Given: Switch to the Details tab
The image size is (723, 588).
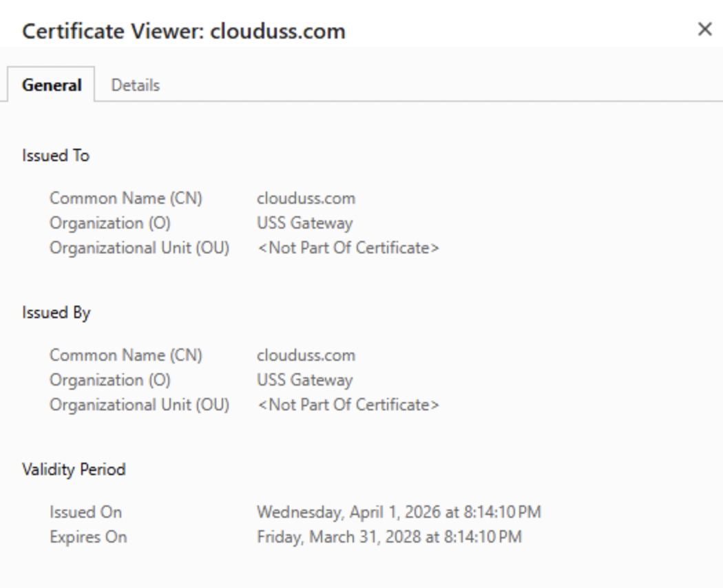Looking at the screenshot, I should coord(136,85).
